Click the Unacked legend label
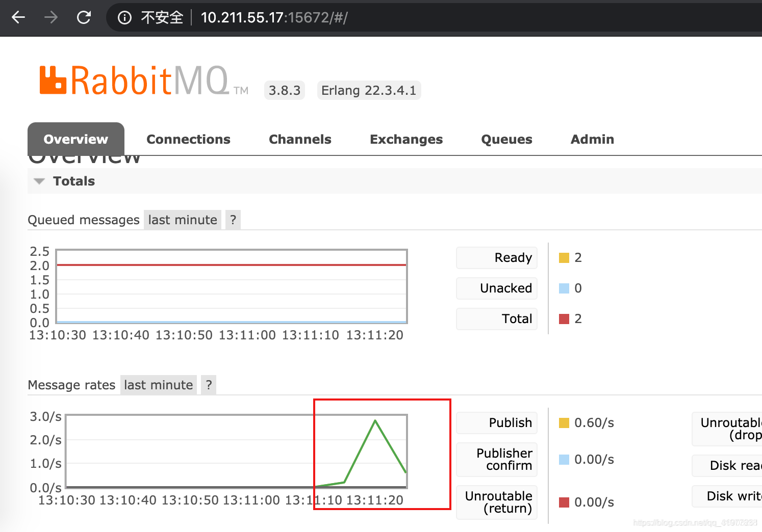This screenshot has height=532, width=762. [497, 288]
